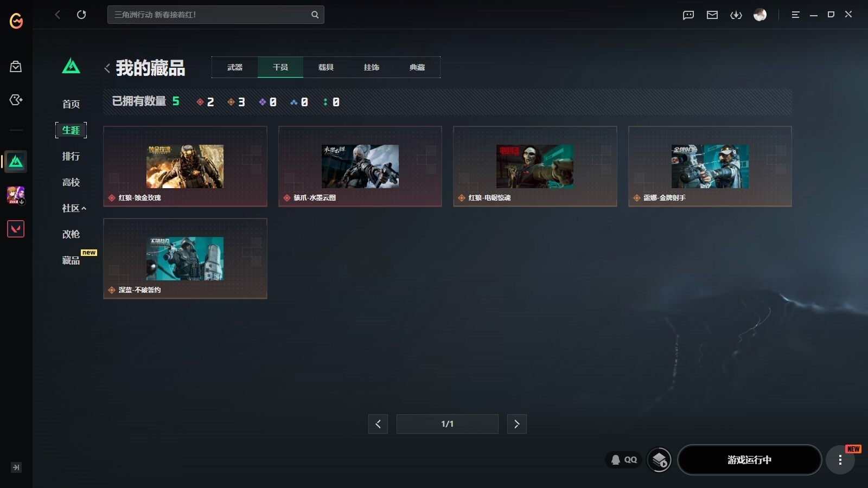Click the 红狼-电锯惊魂 caption text
This screenshot has height=488, width=868.
point(490,198)
